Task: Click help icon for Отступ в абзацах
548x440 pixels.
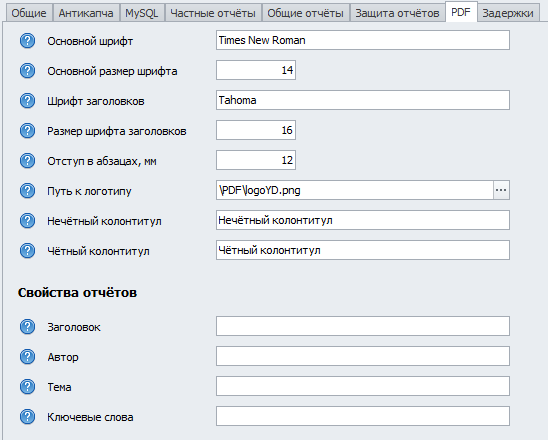Action: click(x=27, y=161)
